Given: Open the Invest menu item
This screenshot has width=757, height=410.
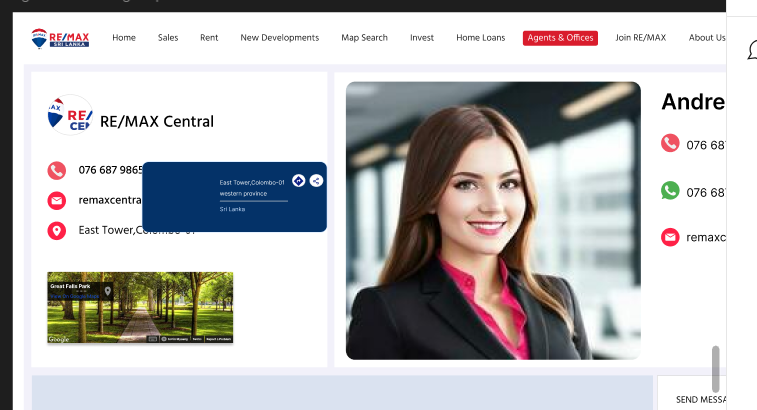Looking at the screenshot, I should (421, 38).
